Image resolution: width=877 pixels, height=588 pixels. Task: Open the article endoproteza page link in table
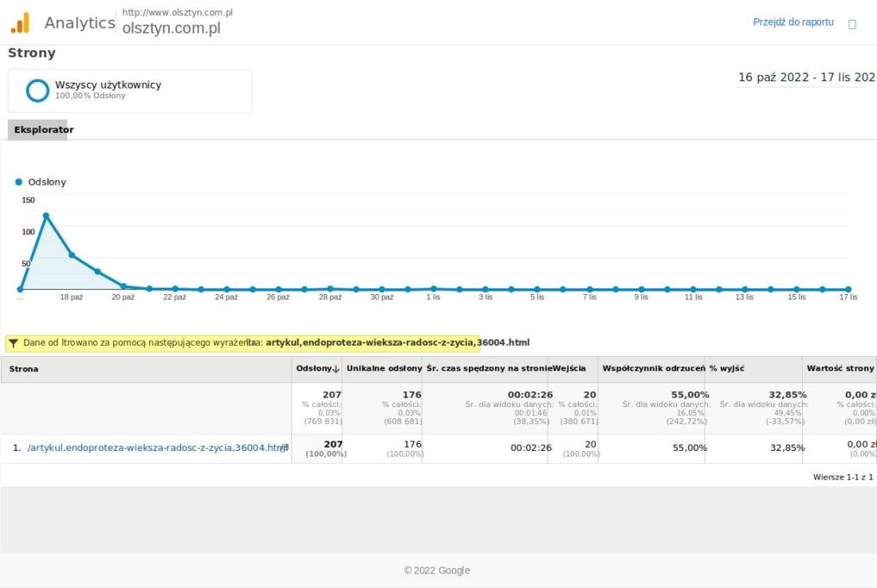click(155, 448)
